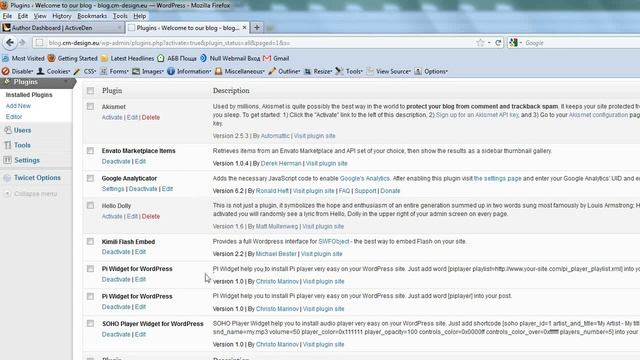Open the Resize toolbar dropdown
The image size is (640, 360).
[318, 71]
